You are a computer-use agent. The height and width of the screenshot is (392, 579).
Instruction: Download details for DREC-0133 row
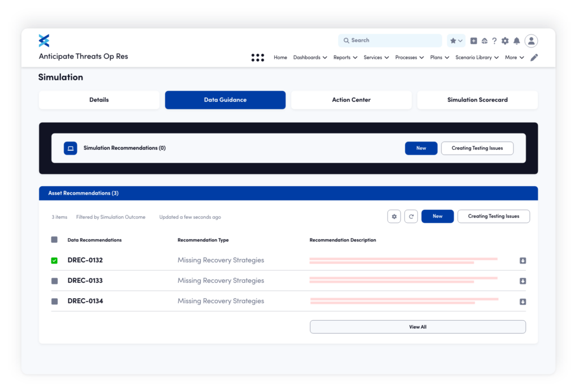click(x=522, y=281)
